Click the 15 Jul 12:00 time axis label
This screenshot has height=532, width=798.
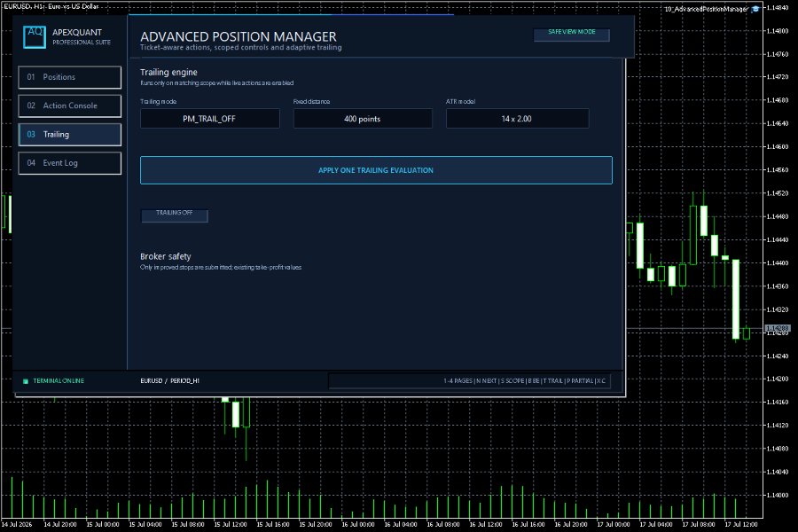(x=230, y=524)
